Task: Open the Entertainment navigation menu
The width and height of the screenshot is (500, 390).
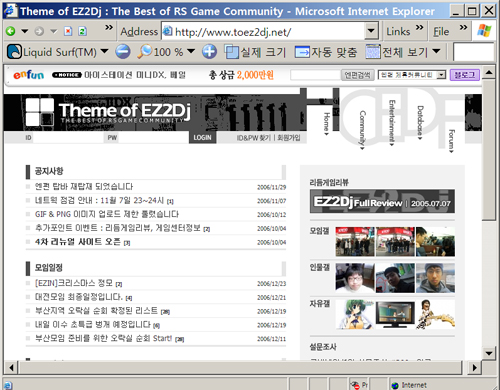Action: 392,123
